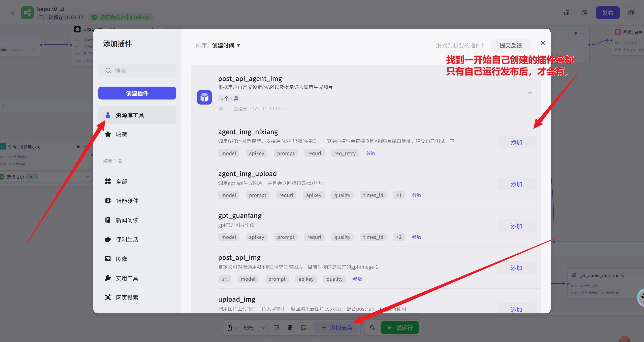The image size is (644, 342).
Task: Show kepu workflow info icon
Action: point(55,9)
